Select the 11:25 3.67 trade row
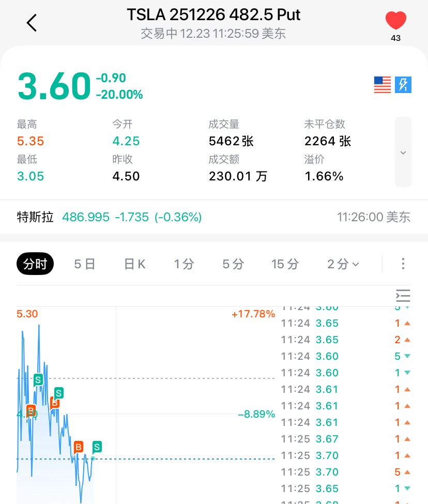Screen dimensions: 428x504 pyautogui.click(x=346, y=439)
